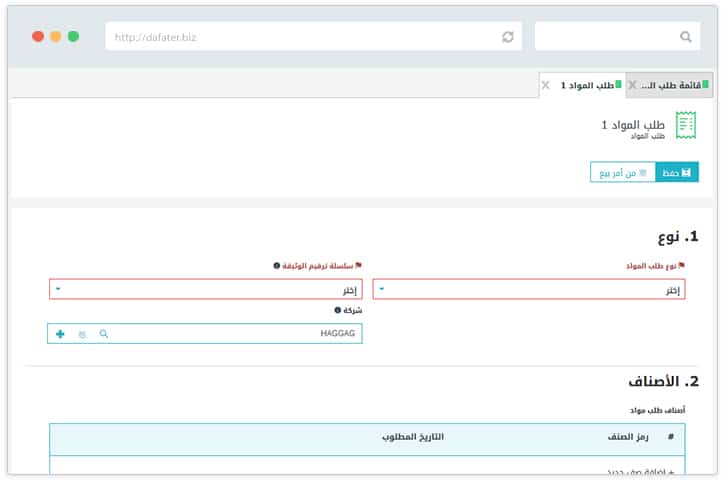Click the browser search magnifier icon
The image size is (725, 485).
686,37
